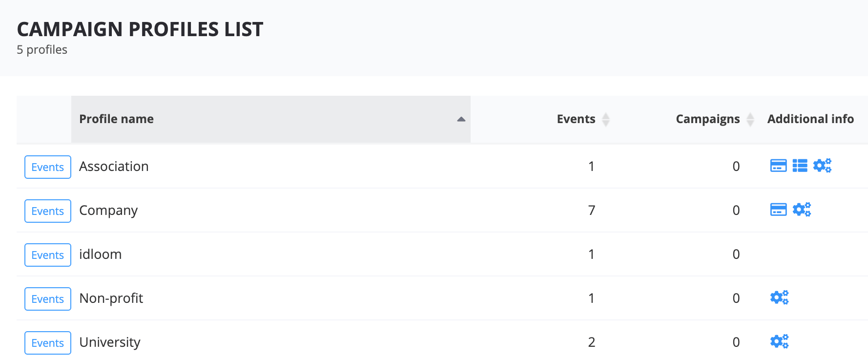Open Events for the idloom profile
This screenshot has height=360, width=868.
click(x=48, y=255)
